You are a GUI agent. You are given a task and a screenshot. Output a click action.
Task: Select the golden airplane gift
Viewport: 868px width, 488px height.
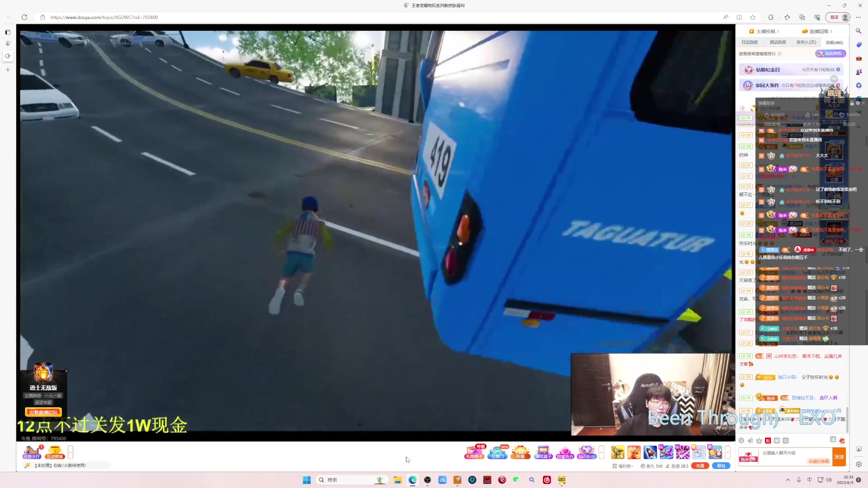click(618, 452)
